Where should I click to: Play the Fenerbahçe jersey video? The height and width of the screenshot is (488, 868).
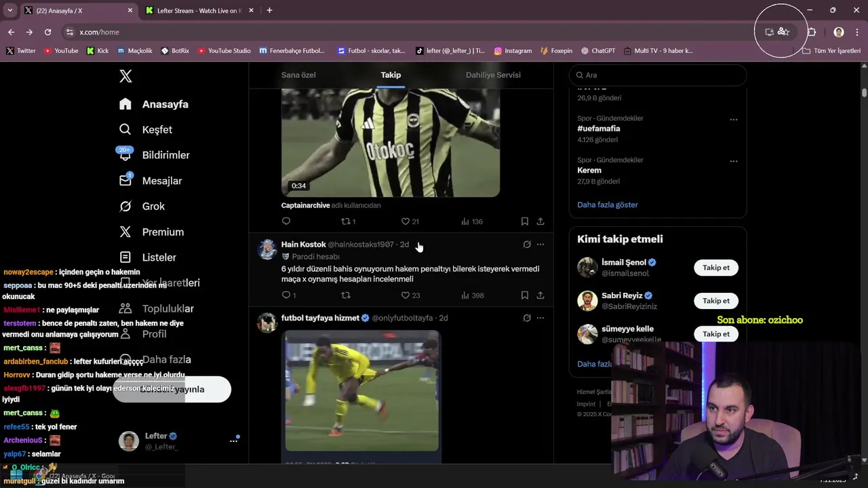(391, 142)
